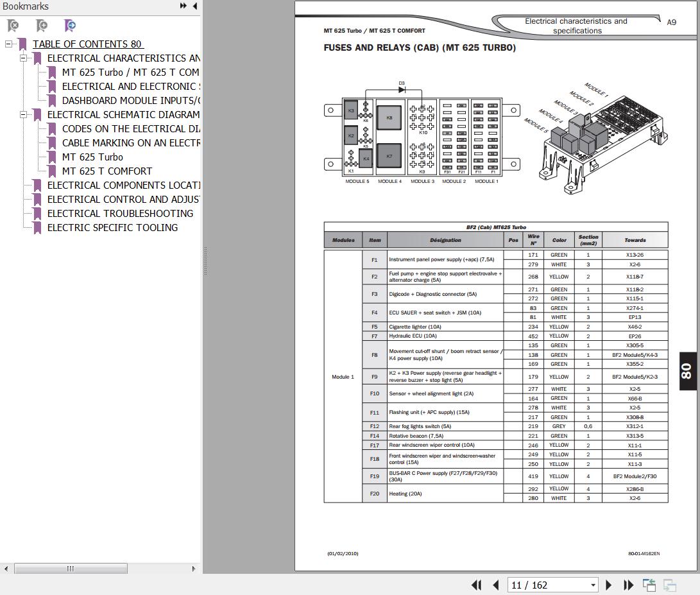
Task: Open the TABLE OF CONTENTS 80 bookmark
Action: (x=87, y=44)
